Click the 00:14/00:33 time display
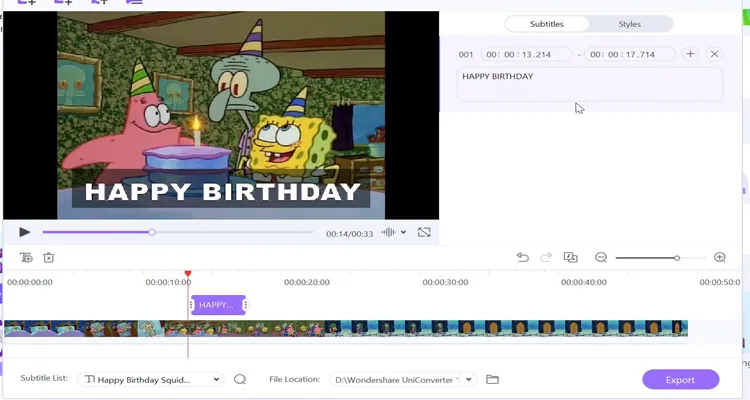The height and width of the screenshot is (400, 750). coord(350,234)
